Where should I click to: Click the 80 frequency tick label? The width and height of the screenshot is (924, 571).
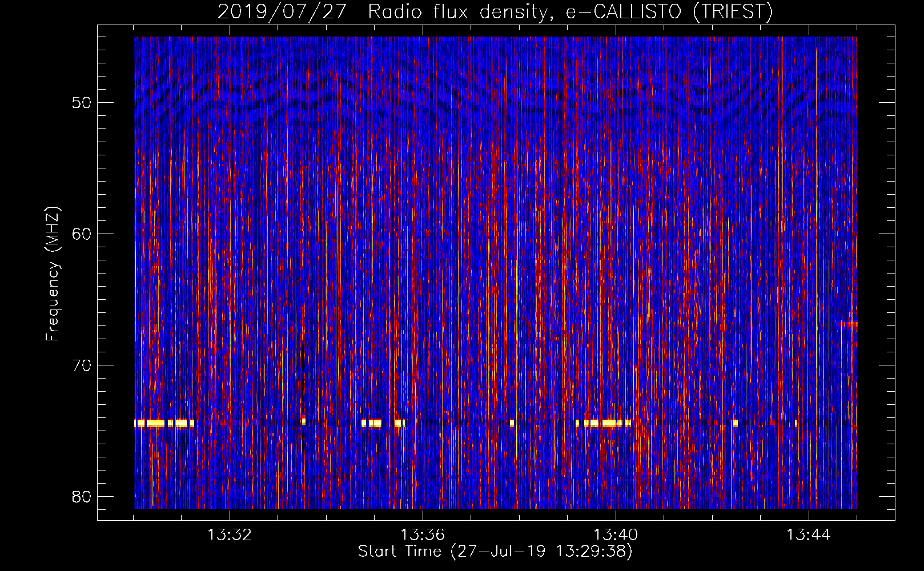click(82, 496)
